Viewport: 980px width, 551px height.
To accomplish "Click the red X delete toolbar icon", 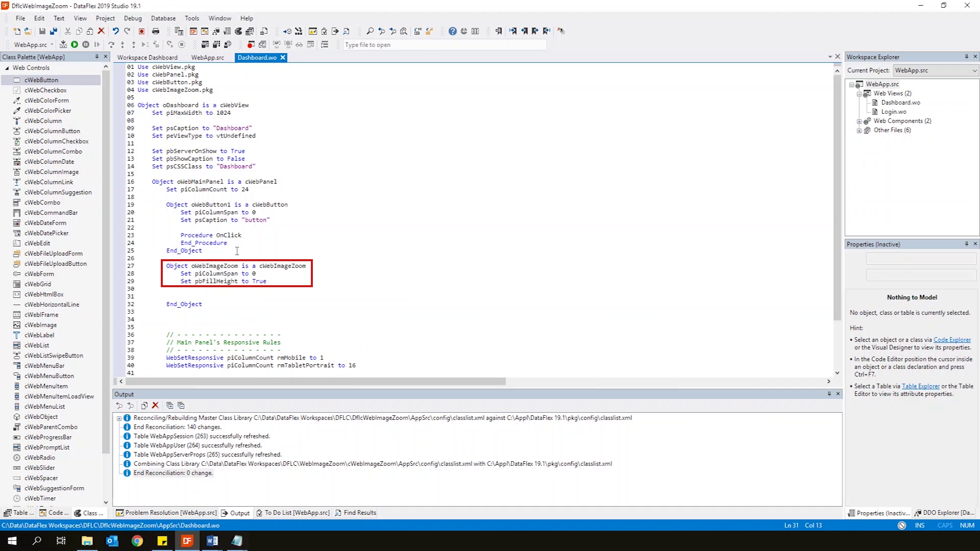I will point(101,31).
